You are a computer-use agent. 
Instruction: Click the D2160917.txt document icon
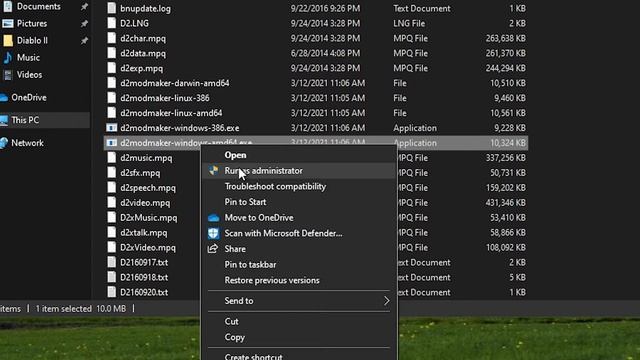tap(111, 262)
